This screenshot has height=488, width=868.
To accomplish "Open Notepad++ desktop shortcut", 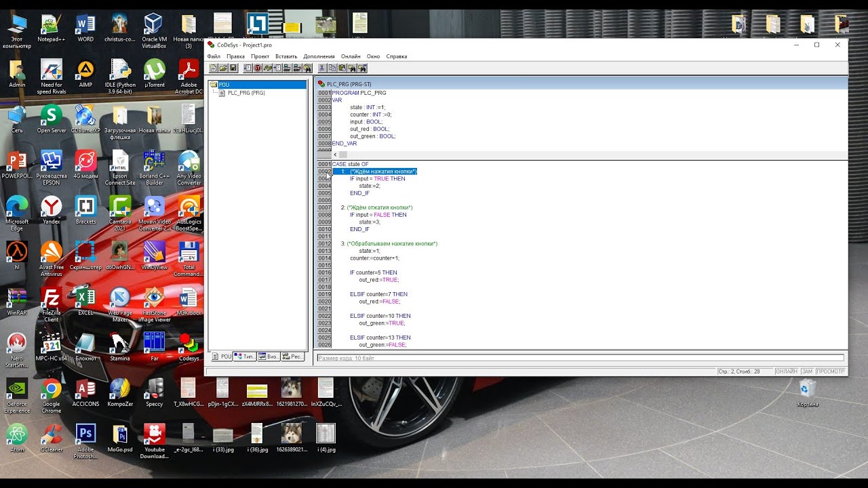I will pos(52,29).
